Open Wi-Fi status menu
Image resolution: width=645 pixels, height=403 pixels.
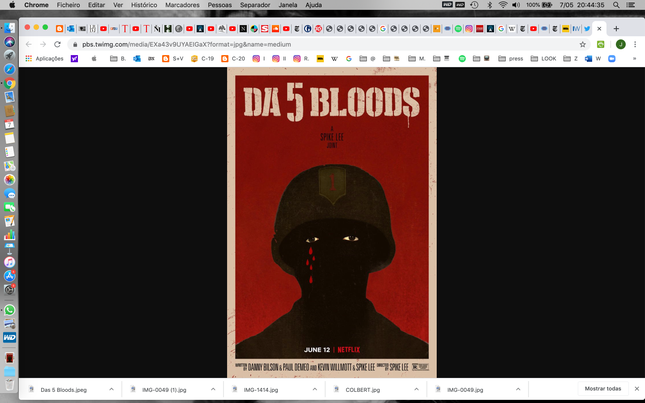pyautogui.click(x=503, y=5)
